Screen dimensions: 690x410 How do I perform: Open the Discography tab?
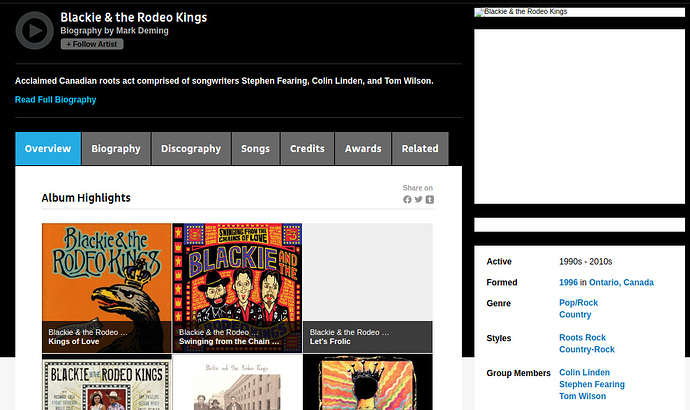[x=191, y=149]
